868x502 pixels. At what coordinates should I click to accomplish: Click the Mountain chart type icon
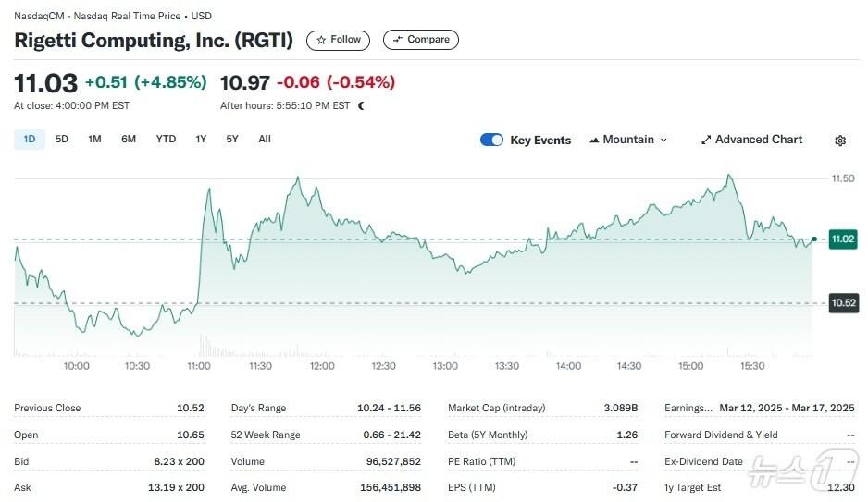[593, 140]
